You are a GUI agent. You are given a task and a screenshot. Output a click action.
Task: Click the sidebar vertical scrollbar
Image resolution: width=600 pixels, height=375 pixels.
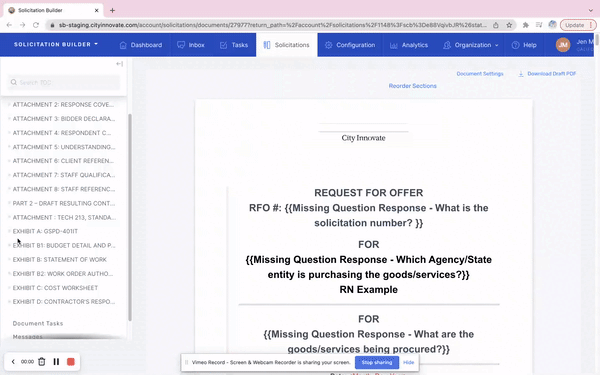pos(130,217)
